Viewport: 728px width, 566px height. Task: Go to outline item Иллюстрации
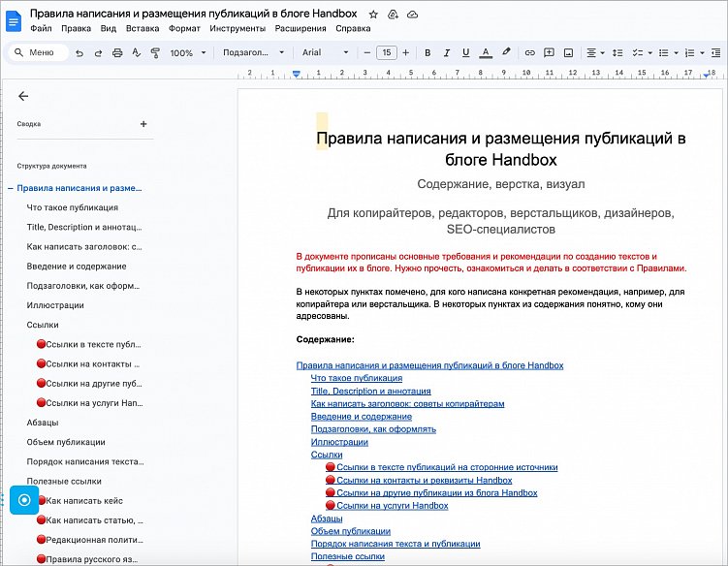[55, 305]
